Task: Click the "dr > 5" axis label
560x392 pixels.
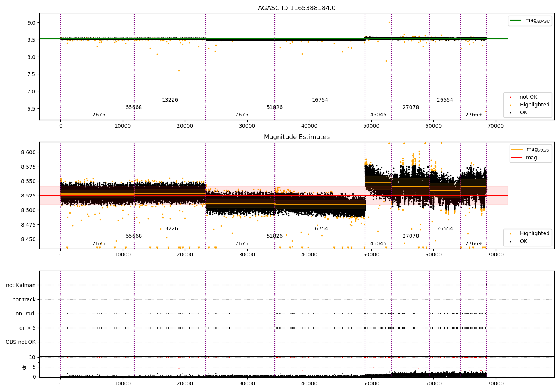Action: click(x=28, y=328)
